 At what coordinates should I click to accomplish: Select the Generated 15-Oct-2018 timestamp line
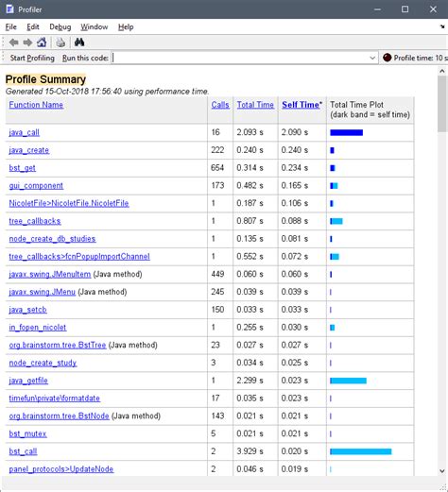coord(107,92)
